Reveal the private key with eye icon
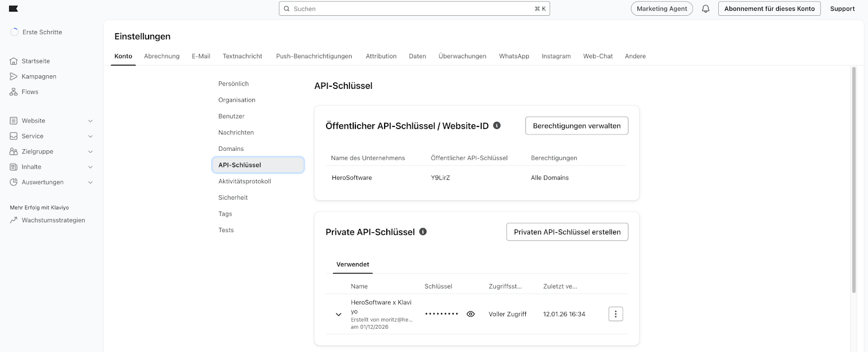The width and height of the screenshot is (868, 352). coord(470,314)
